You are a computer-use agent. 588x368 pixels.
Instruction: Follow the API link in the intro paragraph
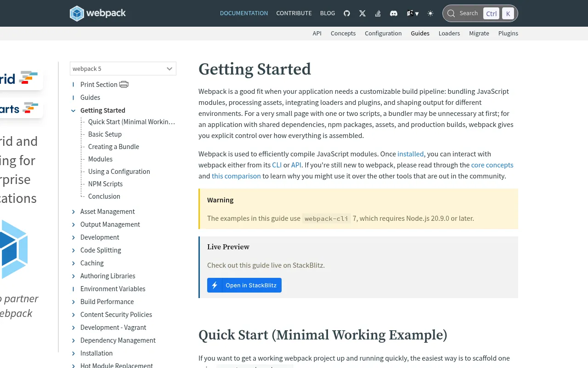(296, 165)
